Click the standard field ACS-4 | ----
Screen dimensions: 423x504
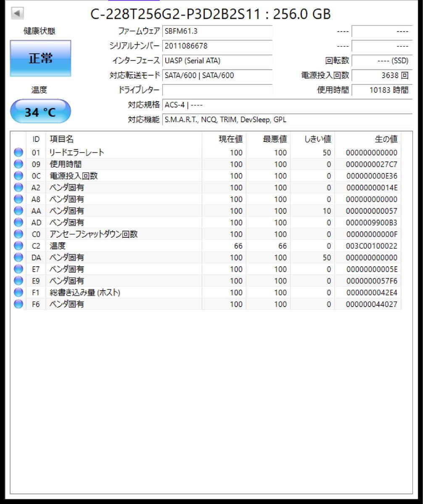point(287,105)
